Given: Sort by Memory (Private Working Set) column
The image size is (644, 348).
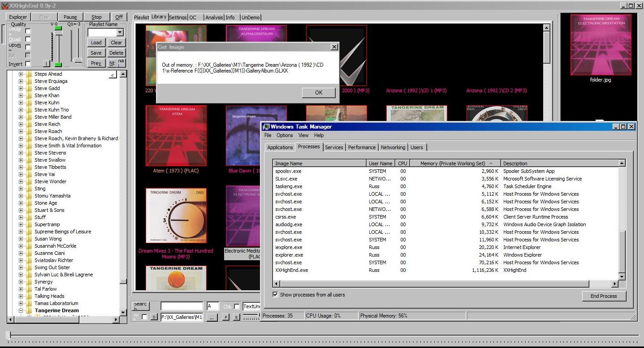Looking at the screenshot, I should point(455,163).
